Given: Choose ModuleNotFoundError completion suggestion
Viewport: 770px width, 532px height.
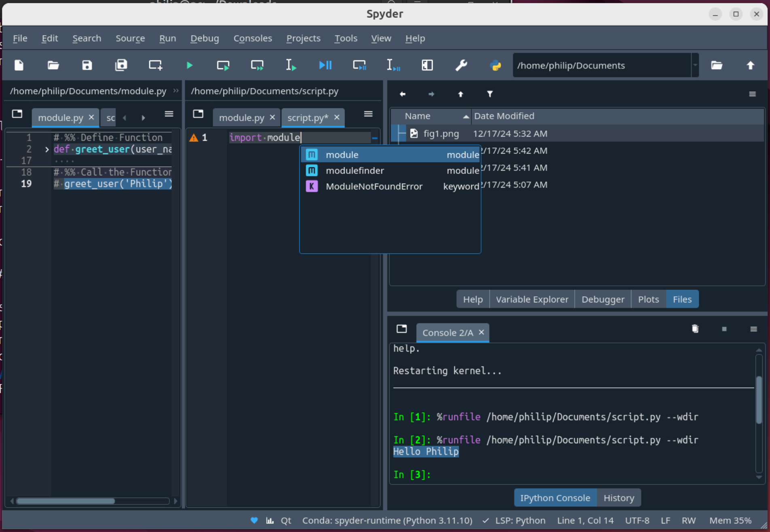Looking at the screenshot, I should pos(390,186).
